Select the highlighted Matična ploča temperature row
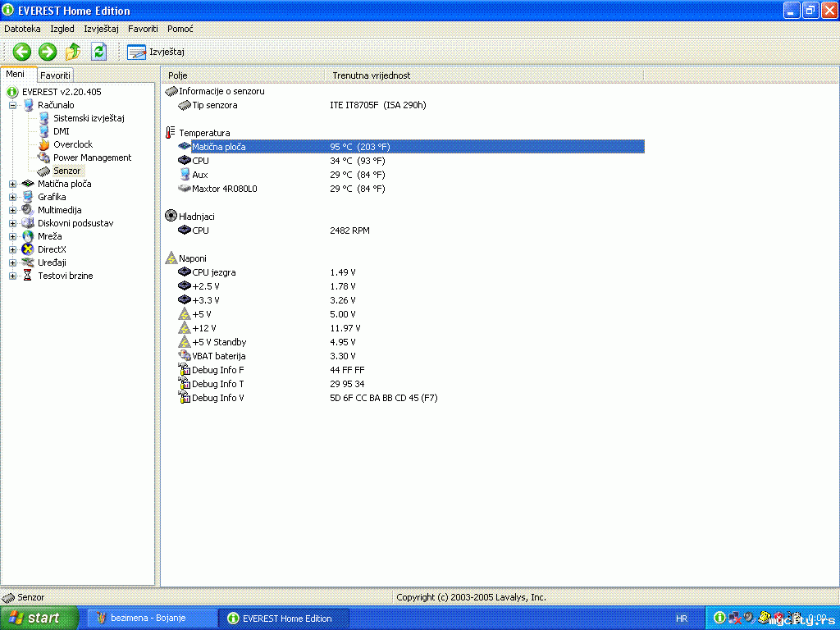The image size is (840, 630). pos(418,147)
